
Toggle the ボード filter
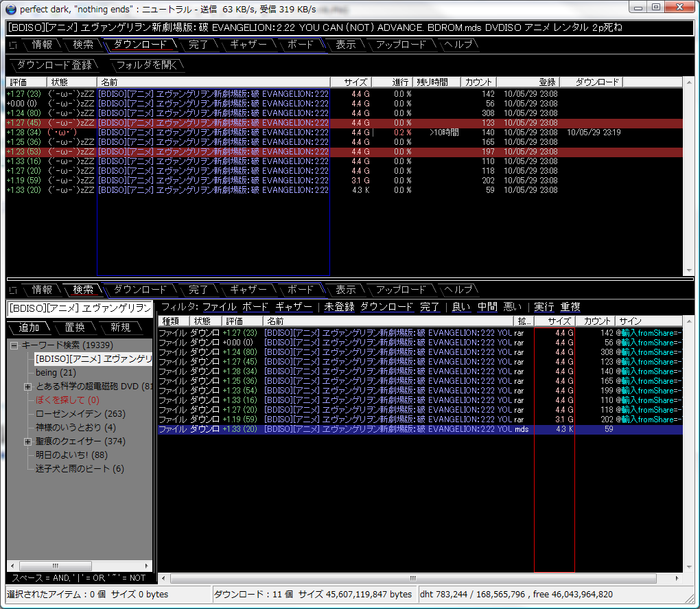pyautogui.click(x=255, y=307)
